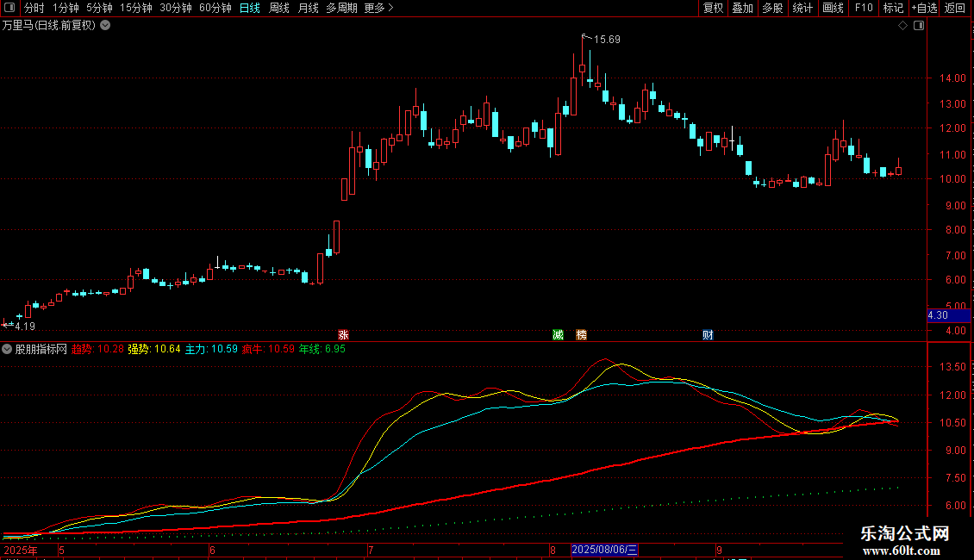Toggle the right side panel icon
The width and height of the screenshot is (974, 560).
click(x=919, y=26)
